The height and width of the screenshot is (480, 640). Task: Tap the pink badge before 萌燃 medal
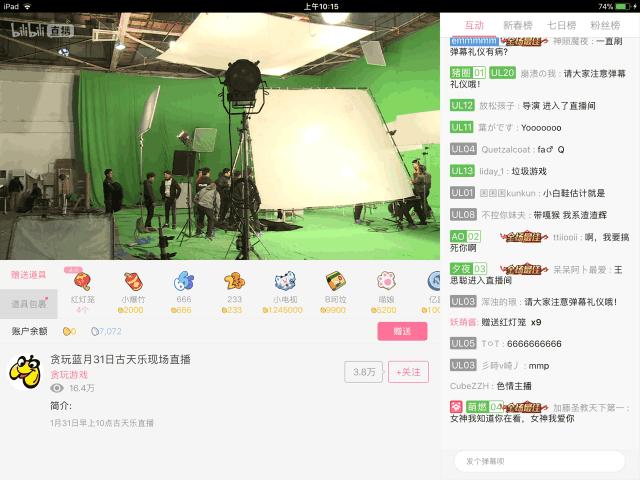click(456, 407)
